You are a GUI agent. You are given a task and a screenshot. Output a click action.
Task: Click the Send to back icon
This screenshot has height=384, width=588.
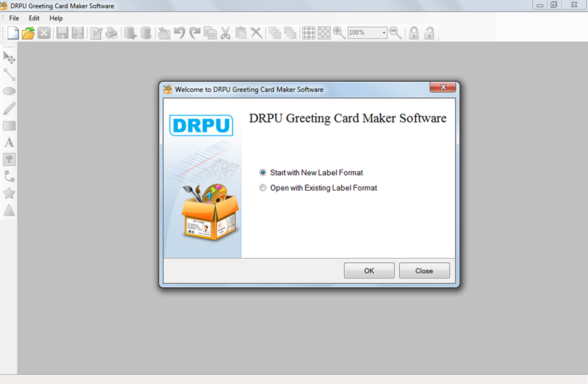[290, 33]
